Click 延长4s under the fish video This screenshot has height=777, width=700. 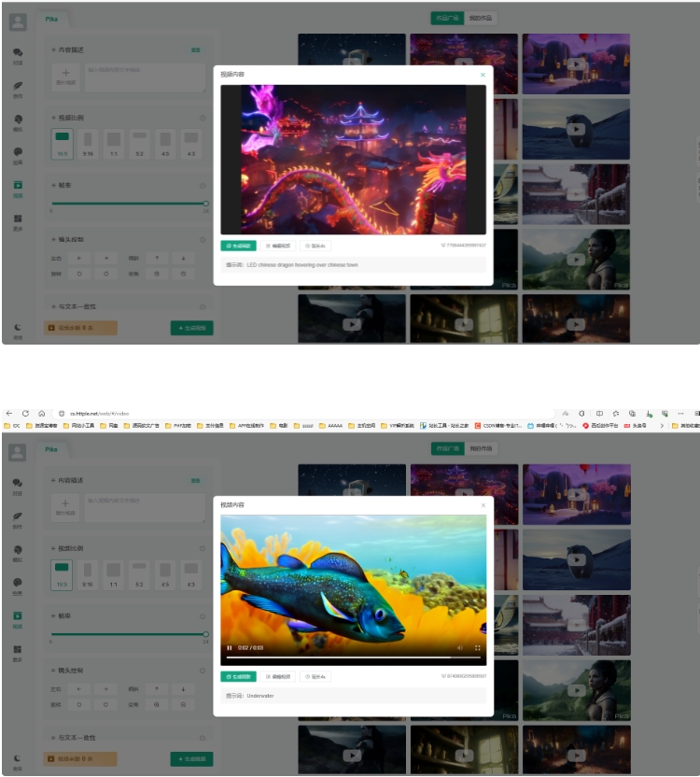[315, 676]
